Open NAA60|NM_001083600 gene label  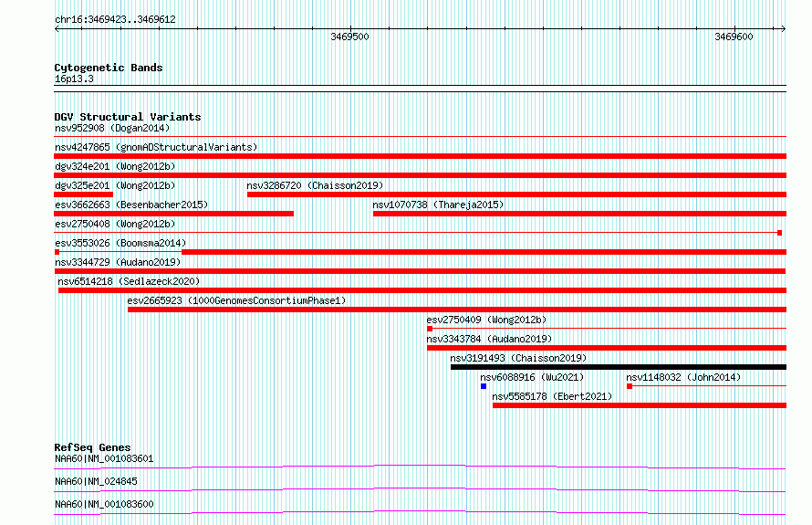coord(104,504)
